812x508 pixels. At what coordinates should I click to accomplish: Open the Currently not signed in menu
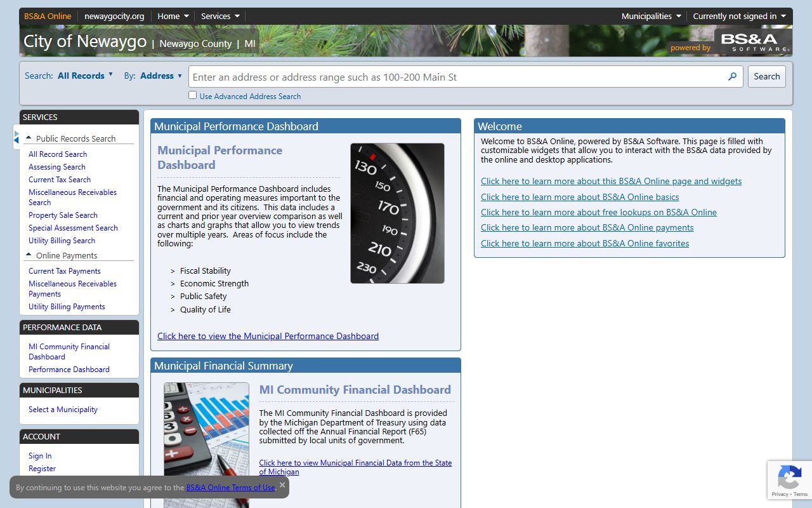point(739,17)
